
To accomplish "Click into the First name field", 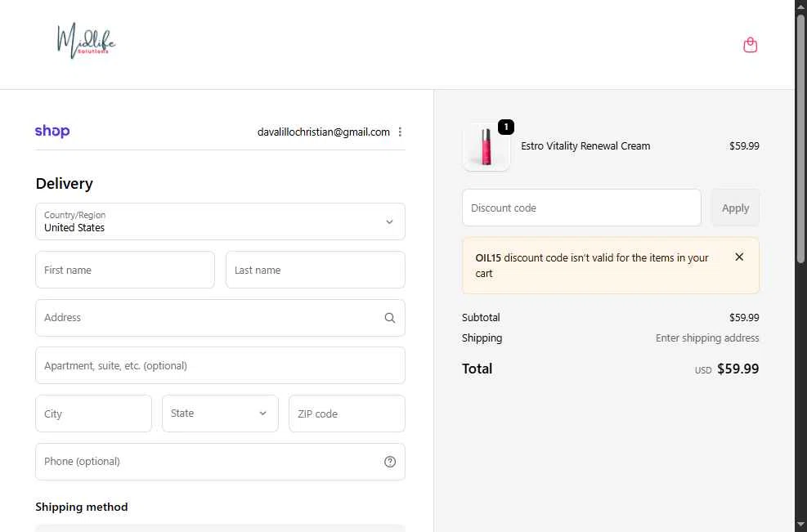I will pos(125,270).
